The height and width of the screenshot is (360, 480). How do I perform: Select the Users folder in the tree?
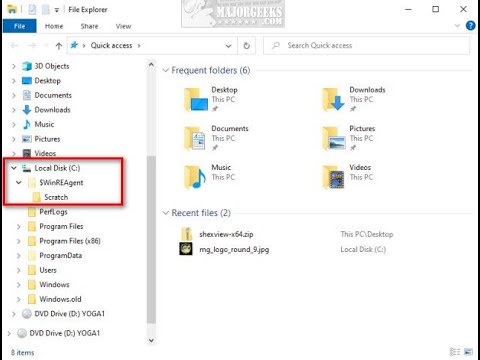pos(48,270)
